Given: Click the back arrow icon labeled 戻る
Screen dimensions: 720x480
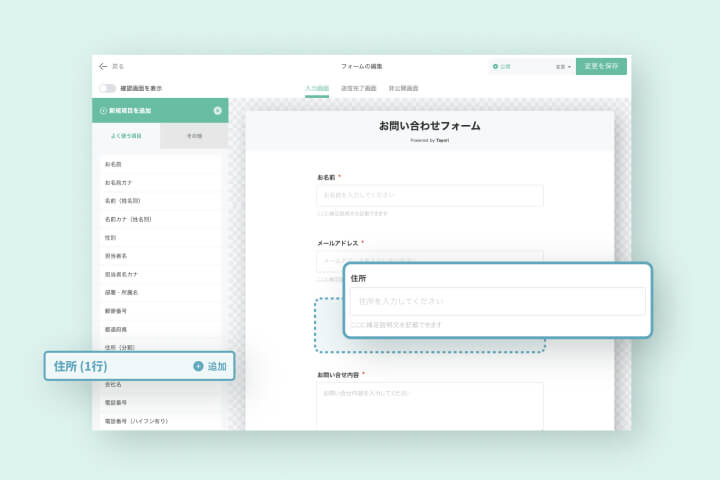Looking at the screenshot, I should 103,66.
